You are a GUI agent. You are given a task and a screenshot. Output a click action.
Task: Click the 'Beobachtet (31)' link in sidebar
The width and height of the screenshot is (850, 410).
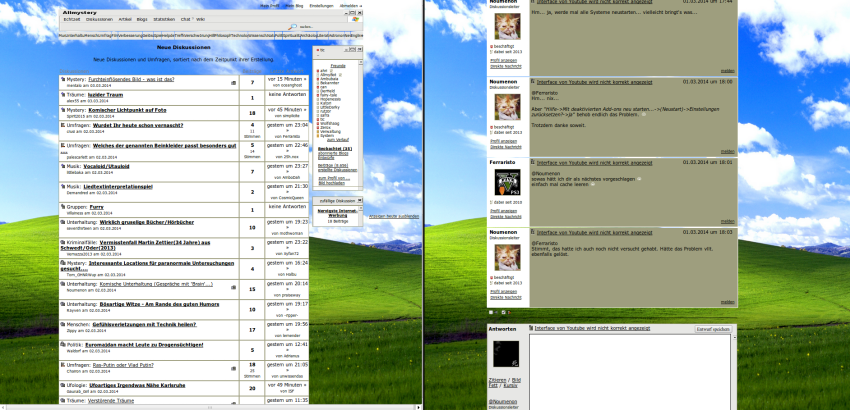pos(335,148)
